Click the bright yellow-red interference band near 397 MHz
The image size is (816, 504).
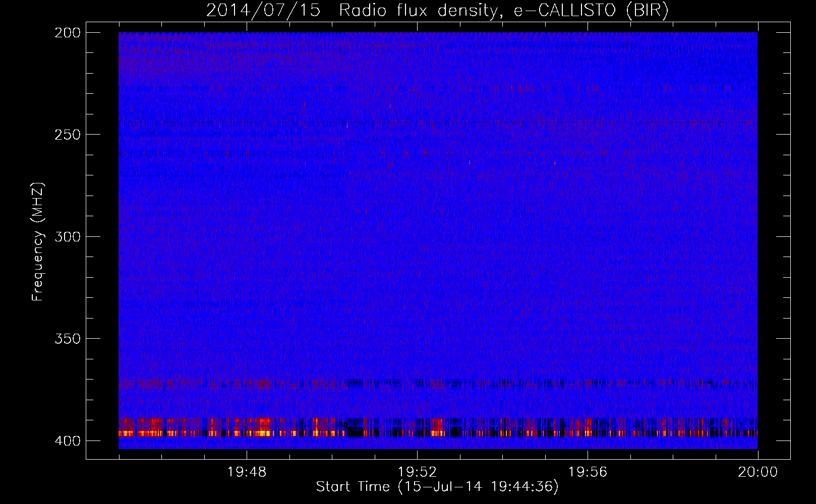coord(438,433)
